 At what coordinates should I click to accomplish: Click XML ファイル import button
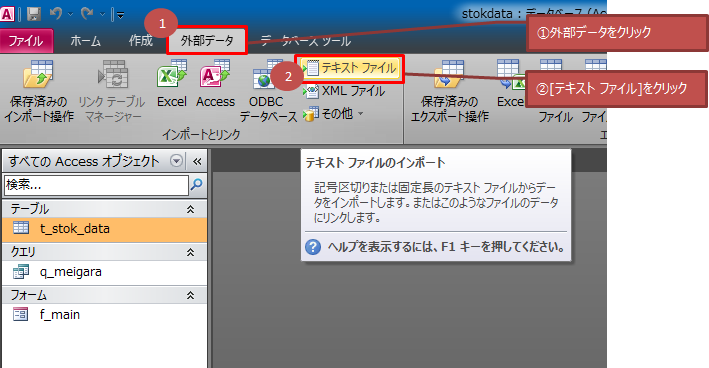click(346, 91)
